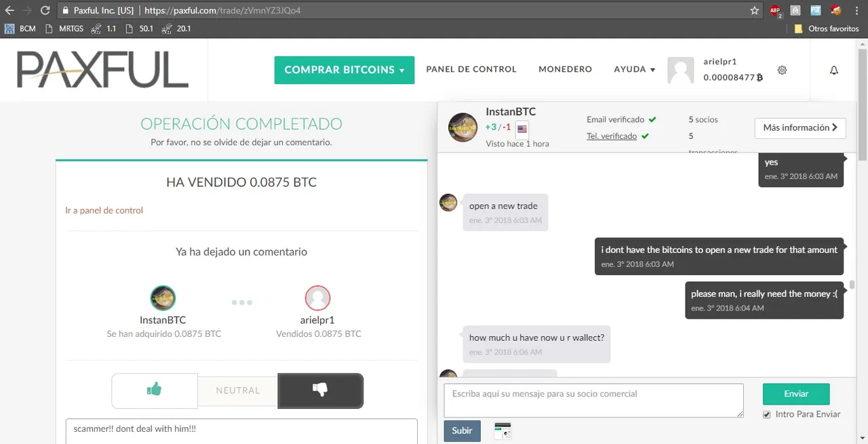
Task: Open the 50.1 bookmark
Action: 140,28
